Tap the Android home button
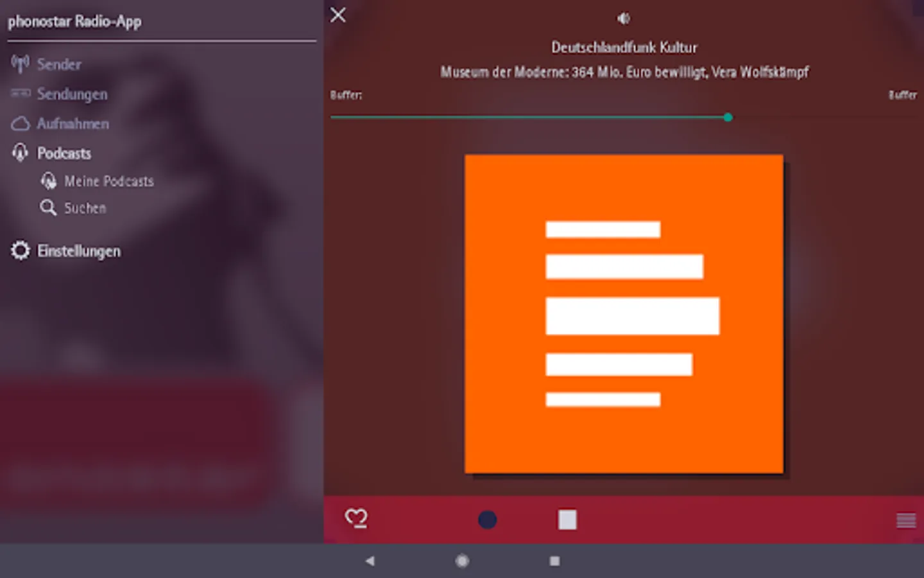Viewport: 924px width, 578px height. click(462, 561)
